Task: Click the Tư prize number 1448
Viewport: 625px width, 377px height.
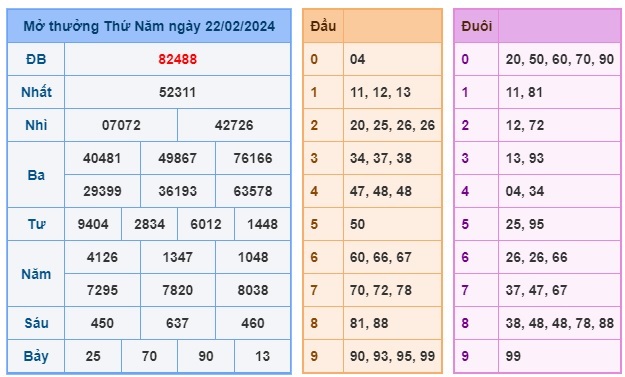Action: coord(262,224)
